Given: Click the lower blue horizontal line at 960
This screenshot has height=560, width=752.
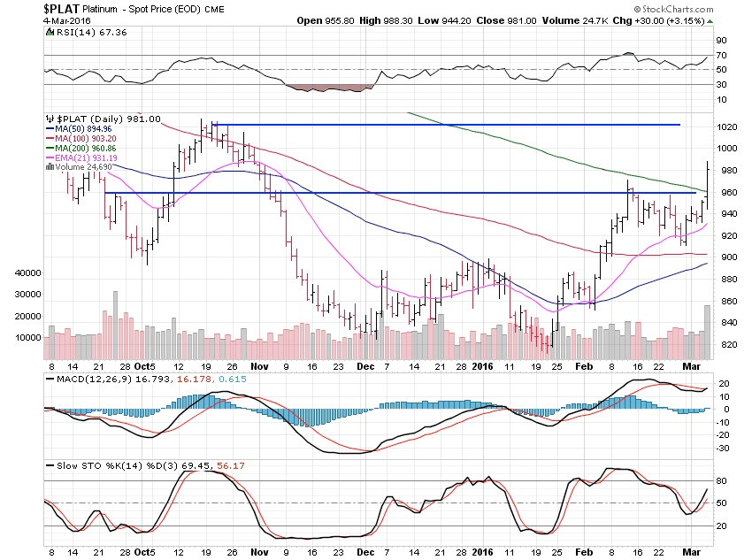Looking at the screenshot, I should click(x=401, y=193).
